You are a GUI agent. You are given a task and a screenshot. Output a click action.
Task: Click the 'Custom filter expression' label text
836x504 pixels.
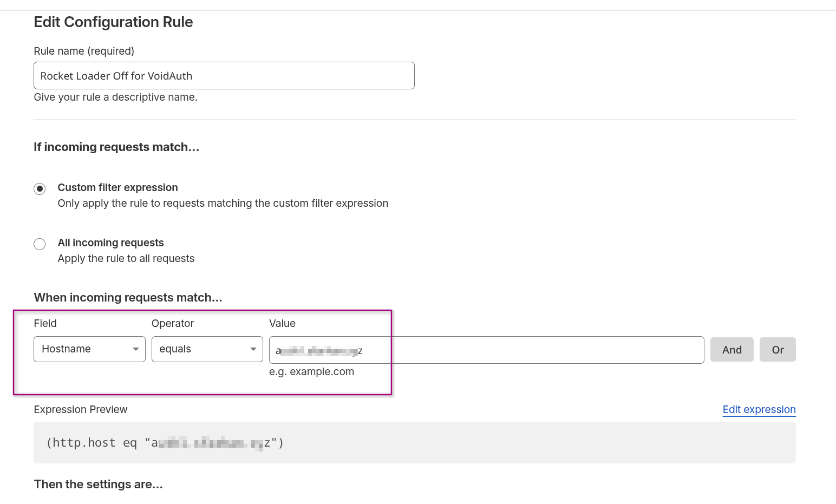click(x=117, y=188)
